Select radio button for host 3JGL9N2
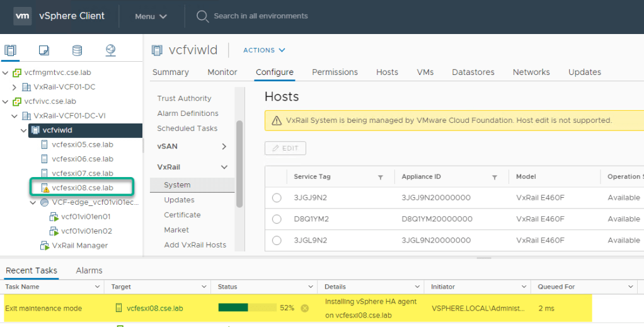This screenshot has height=327, width=644. coord(277,241)
